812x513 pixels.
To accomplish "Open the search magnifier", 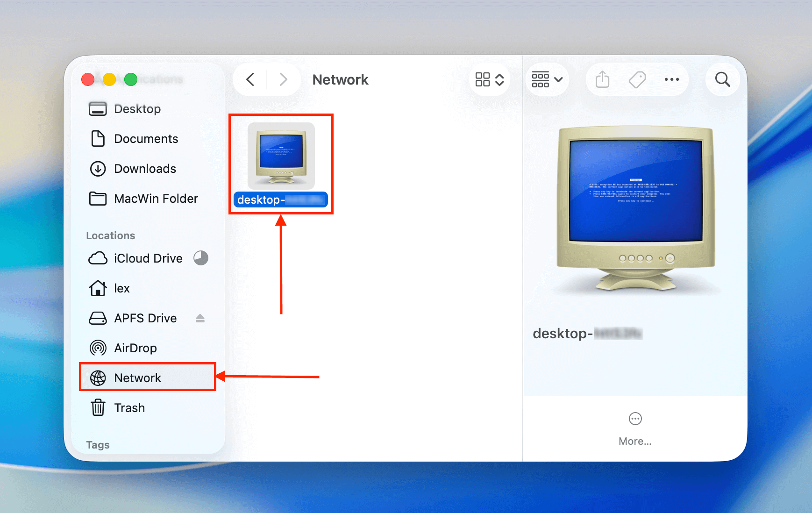I will 722,79.
